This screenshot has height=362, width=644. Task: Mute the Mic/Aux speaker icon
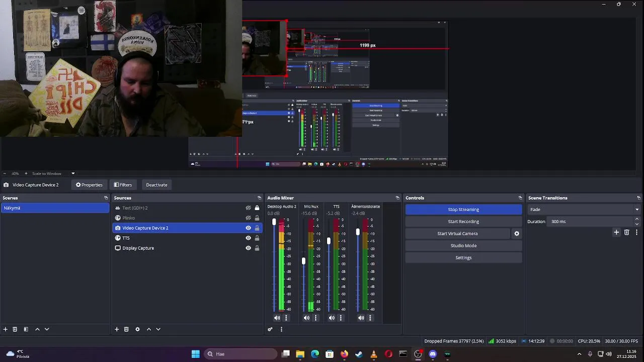click(307, 318)
